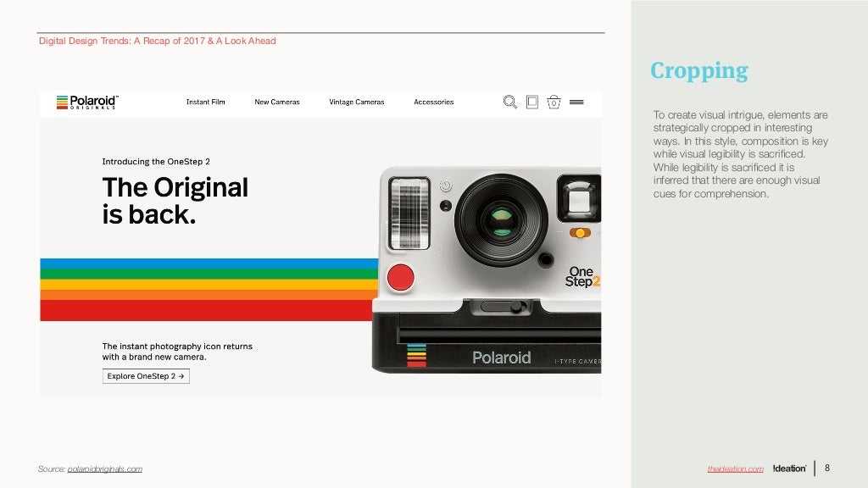Click the Polaroid Originals logo
This screenshot has width=868, height=488.
(x=87, y=102)
